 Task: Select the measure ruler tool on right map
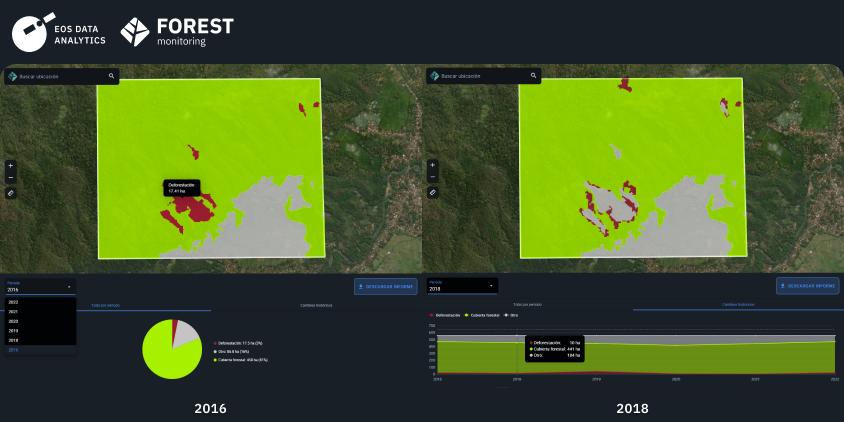[x=432, y=192]
